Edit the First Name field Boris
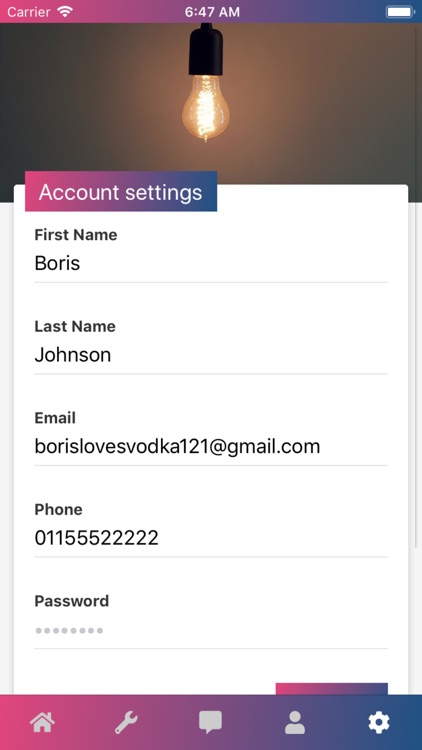The height and width of the screenshot is (750, 422). 211,263
